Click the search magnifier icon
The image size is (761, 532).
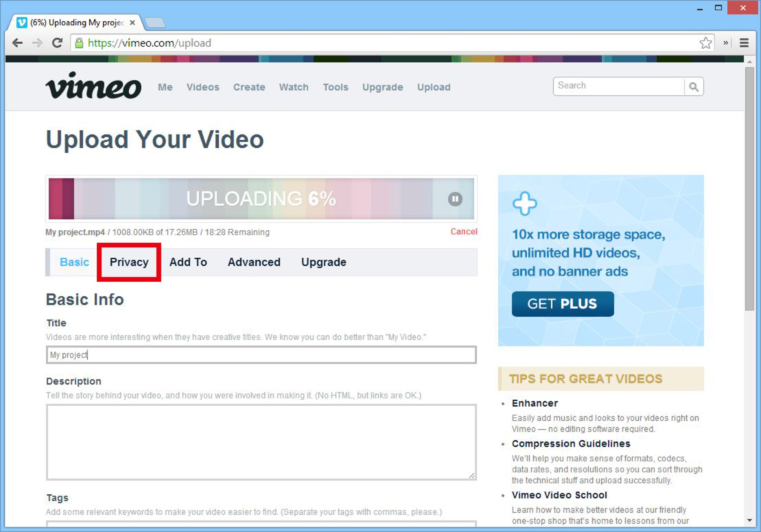pos(694,87)
